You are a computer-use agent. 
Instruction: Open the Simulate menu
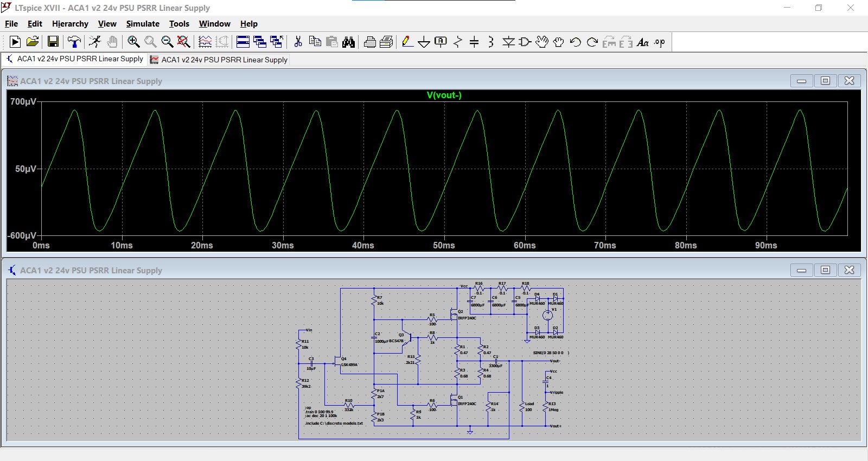[x=143, y=24]
